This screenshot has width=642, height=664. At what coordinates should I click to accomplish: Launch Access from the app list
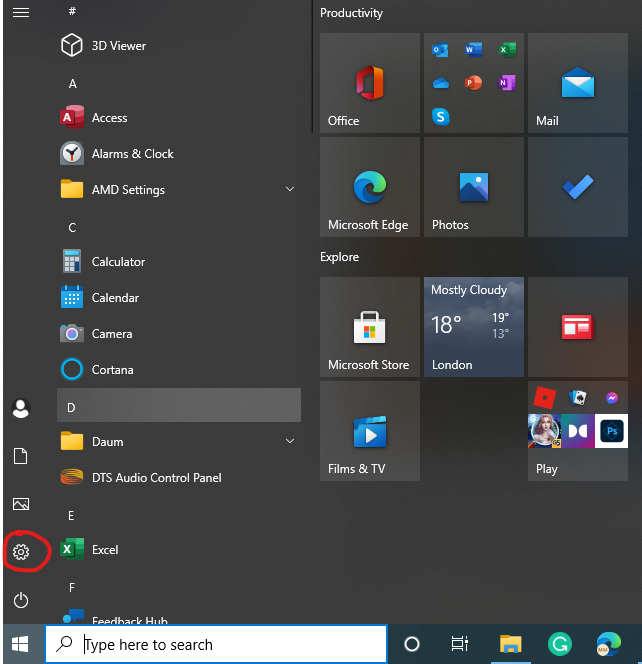pyautogui.click(x=179, y=117)
